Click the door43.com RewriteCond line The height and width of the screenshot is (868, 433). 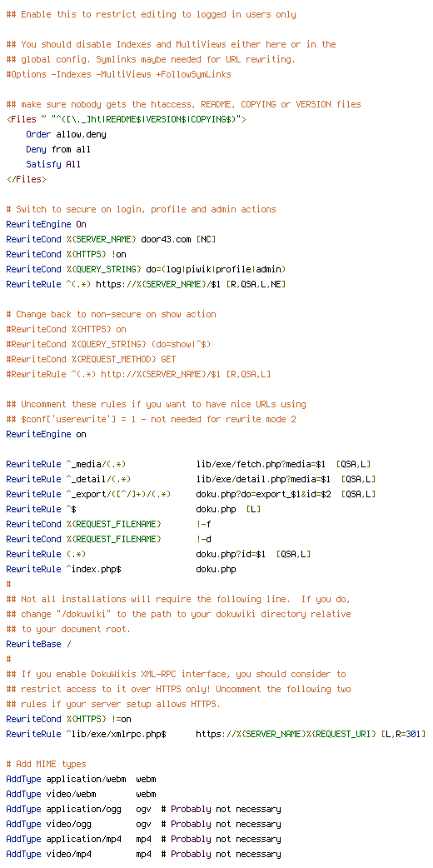point(112,239)
